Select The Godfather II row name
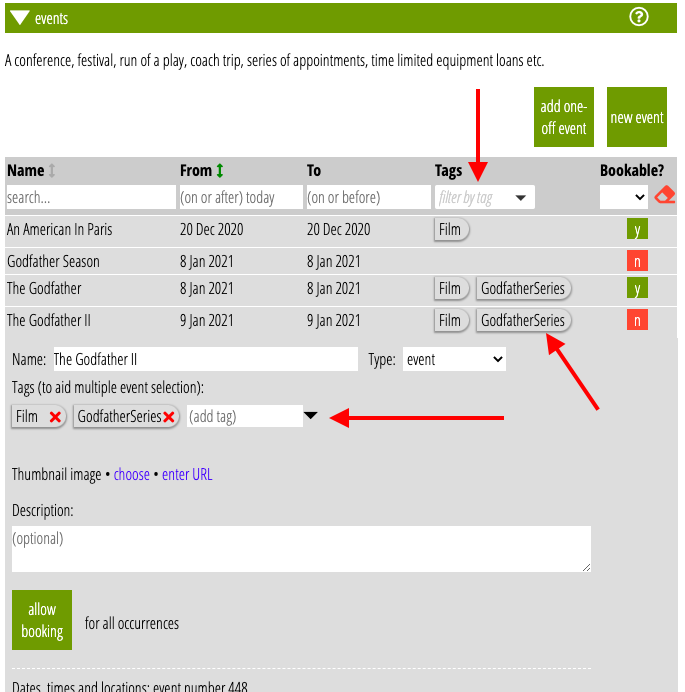The height and width of the screenshot is (692, 685). pos(49,320)
